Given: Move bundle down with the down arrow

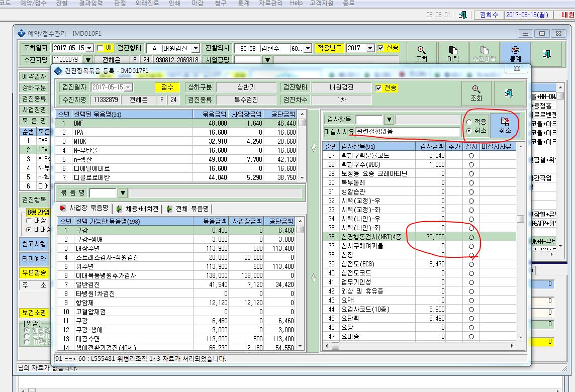Looking at the screenshot, I should [313, 147].
